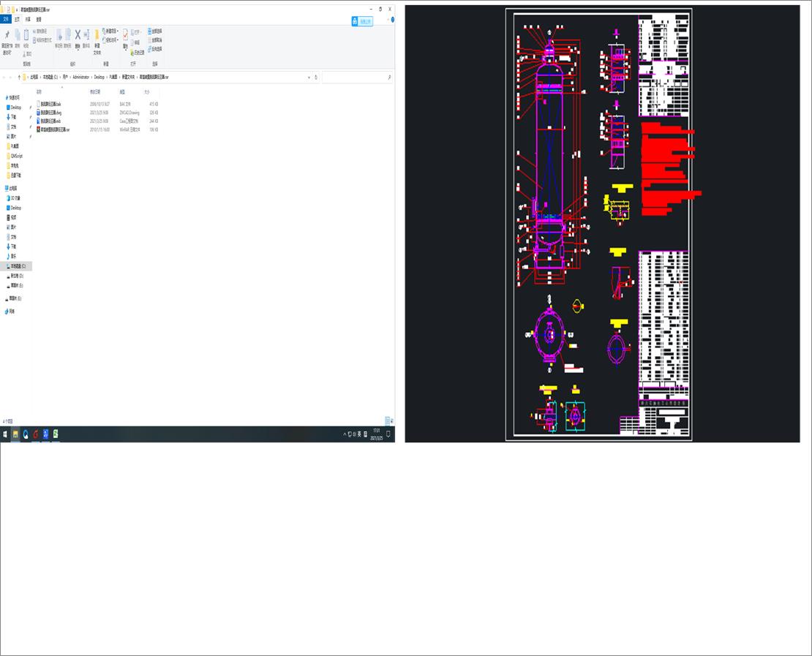Click the Paste shortcut ribbon command
This screenshot has height=656, width=812.
[42, 40]
